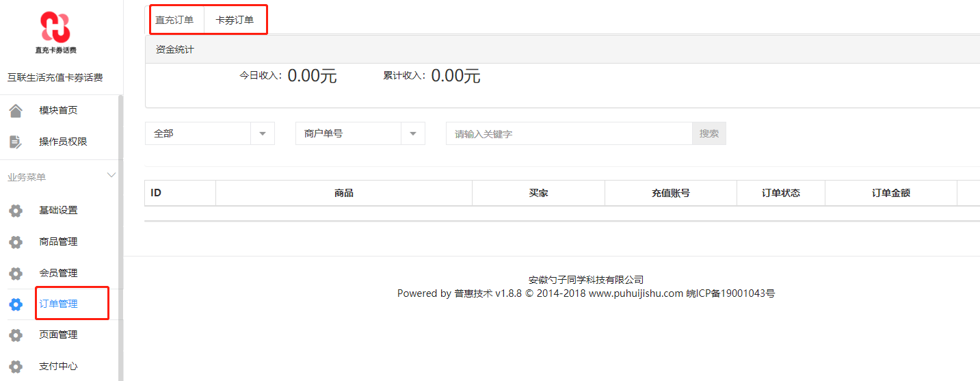The width and height of the screenshot is (980, 381).
Task: Click the 搜索 button
Action: pos(709,133)
